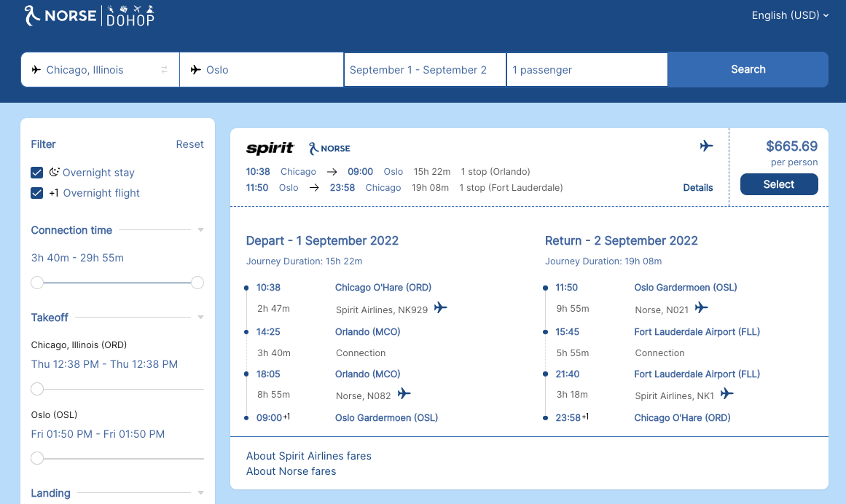Click the airplane icon above Details
846x504 pixels.
(705, 146)
